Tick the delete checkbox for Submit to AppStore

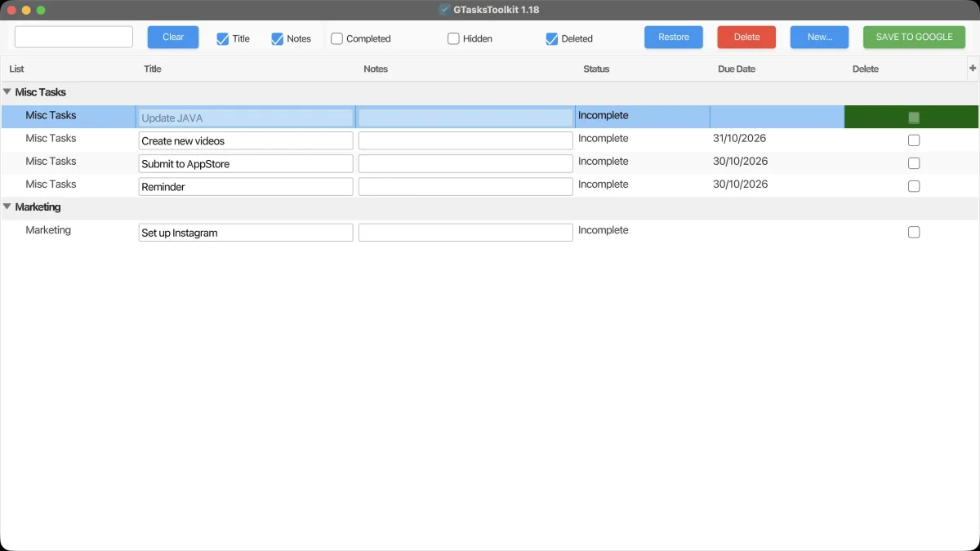(914, 163)
